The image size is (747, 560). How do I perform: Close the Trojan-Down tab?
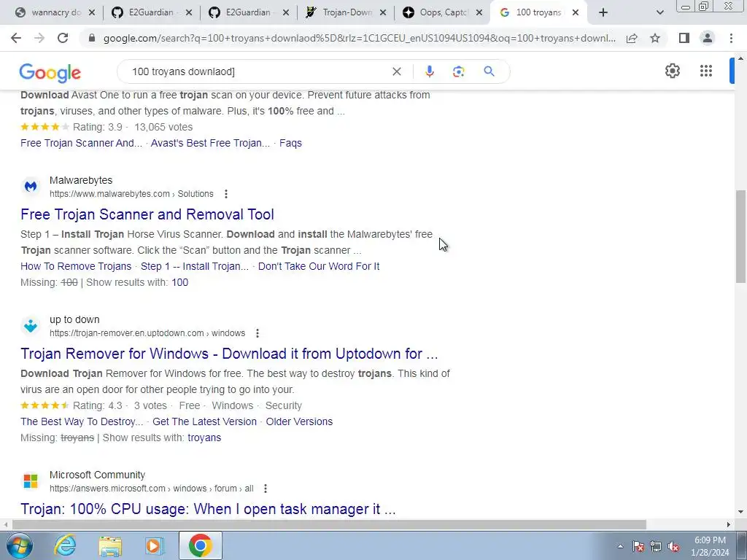(382, 12)
